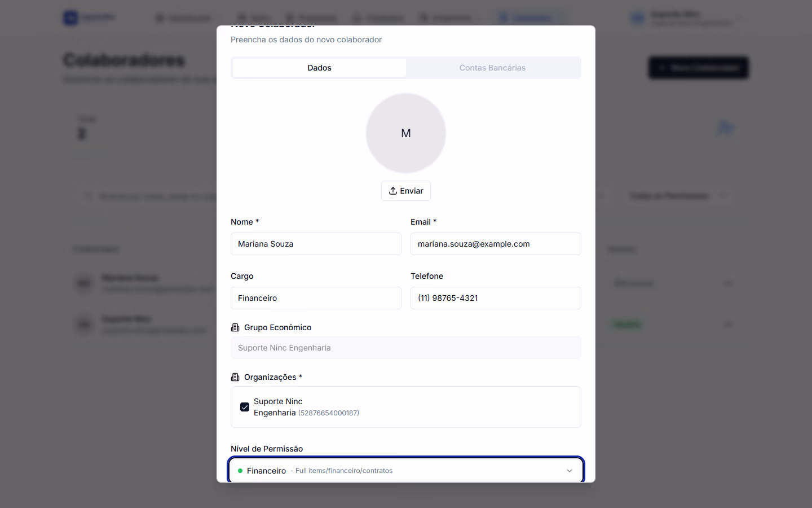Click the green status dot next to Financeiro
The height and width of the screenshot is (508, 812).
pyautogui.click(x=240, y=471)
